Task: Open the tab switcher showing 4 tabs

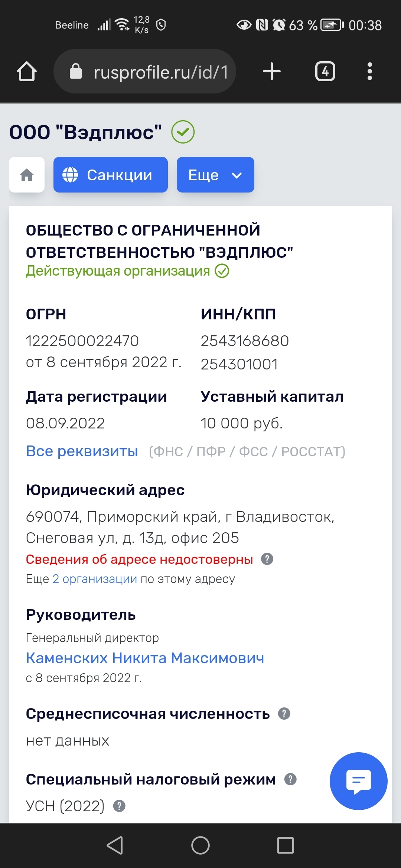Action: (325, 71)
